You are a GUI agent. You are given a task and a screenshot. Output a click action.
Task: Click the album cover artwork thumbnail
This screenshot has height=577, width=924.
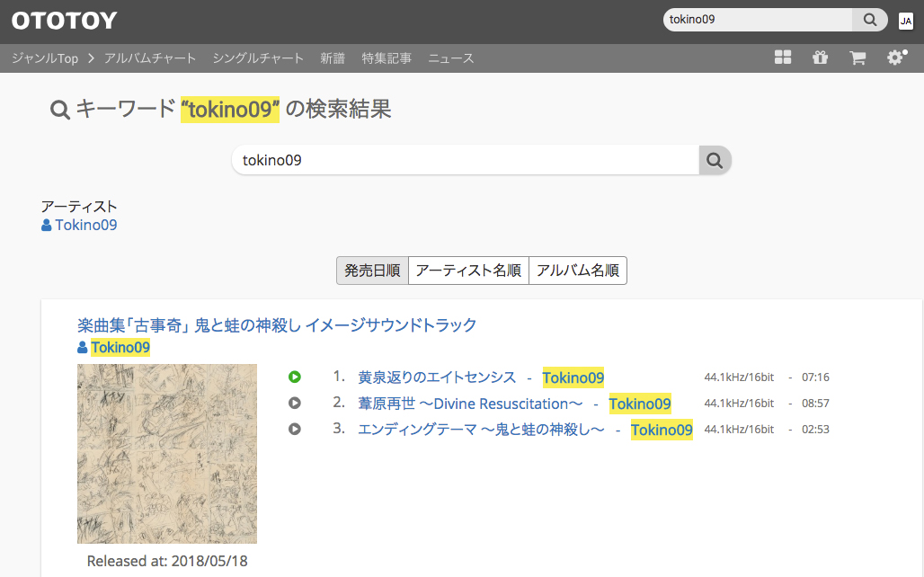(x=167, y=454)
